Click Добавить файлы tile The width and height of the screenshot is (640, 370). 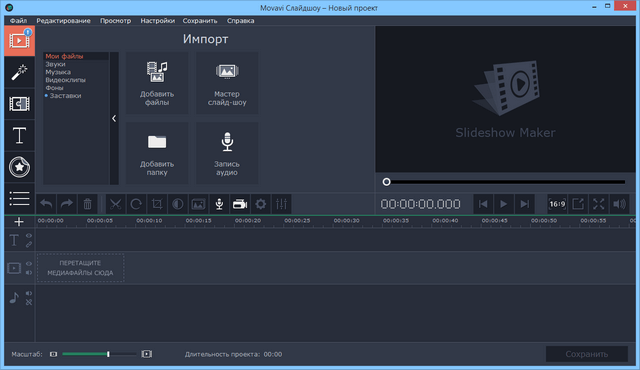157,83
